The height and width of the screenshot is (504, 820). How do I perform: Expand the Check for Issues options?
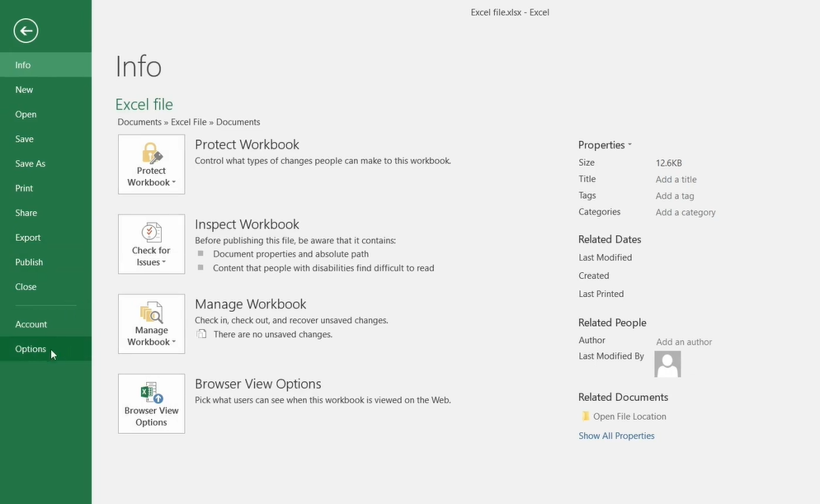163,261
